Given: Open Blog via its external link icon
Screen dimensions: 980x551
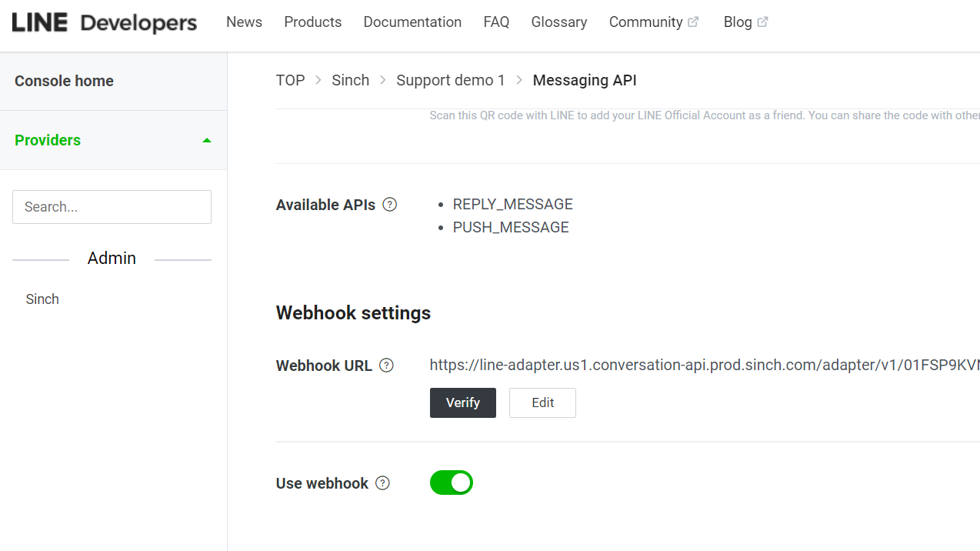Looking at the screenshot, I should click(765, 22).
